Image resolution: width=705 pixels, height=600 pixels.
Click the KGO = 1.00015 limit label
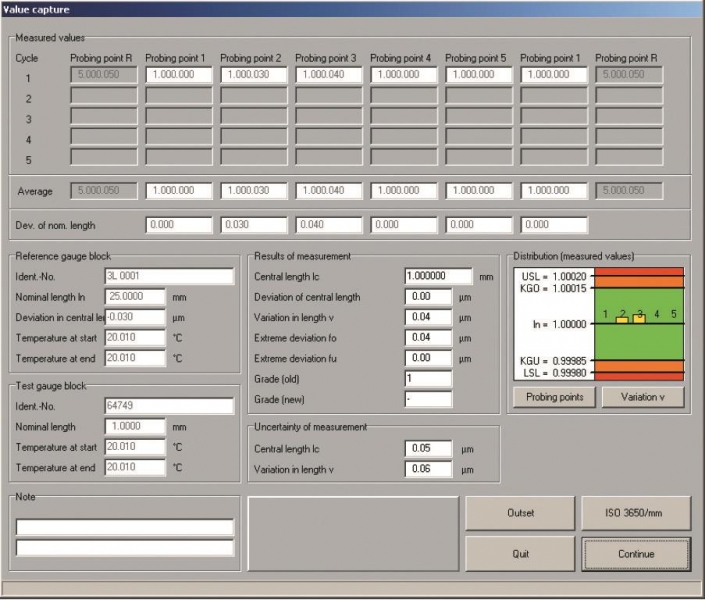pos(553,288)
